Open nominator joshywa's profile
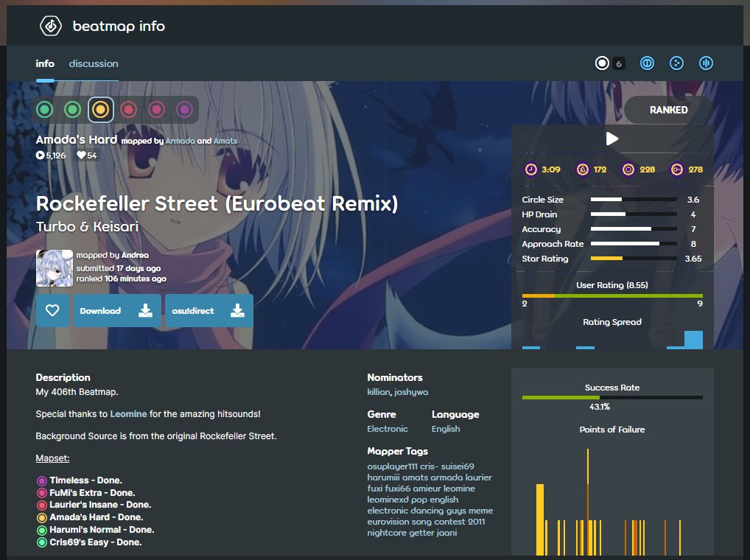The height and width of the screenshot is (560, 750). [x=411, y=392]
